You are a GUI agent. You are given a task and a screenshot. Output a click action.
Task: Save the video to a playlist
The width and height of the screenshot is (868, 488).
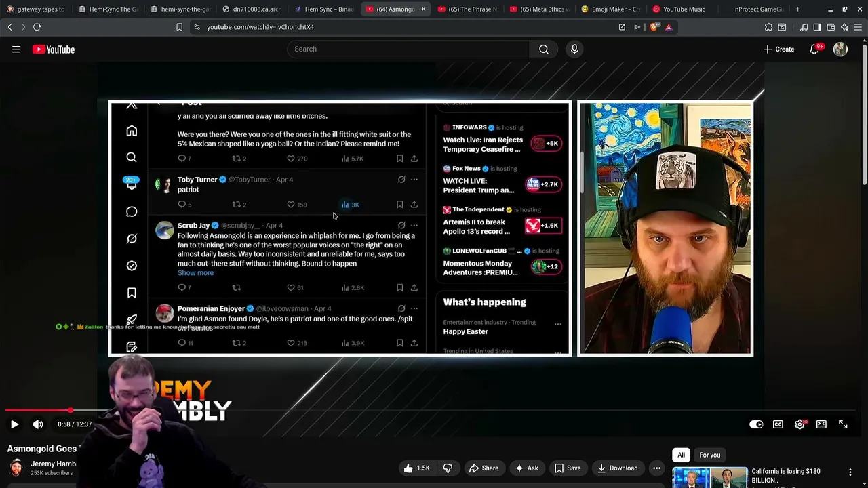568,468
